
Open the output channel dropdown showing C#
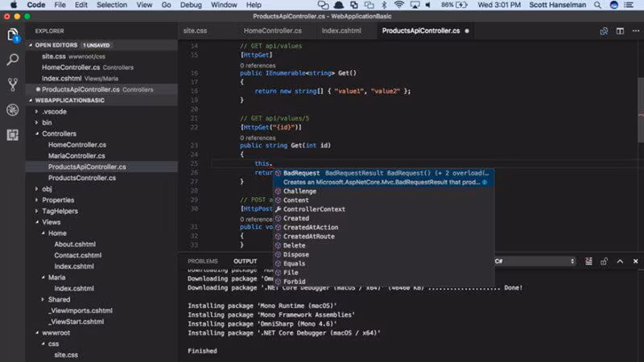coord(535,261)
